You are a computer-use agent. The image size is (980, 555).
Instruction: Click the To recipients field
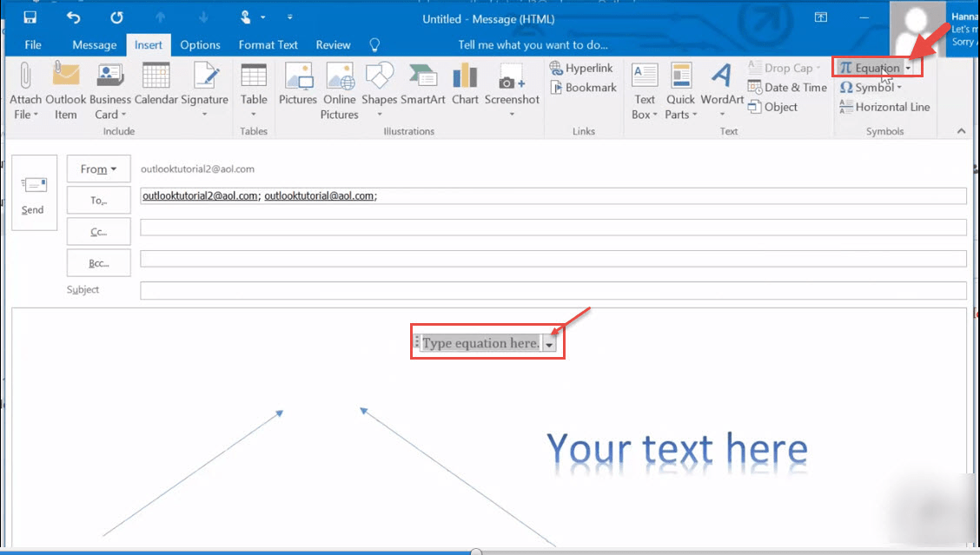click(553, 195)
